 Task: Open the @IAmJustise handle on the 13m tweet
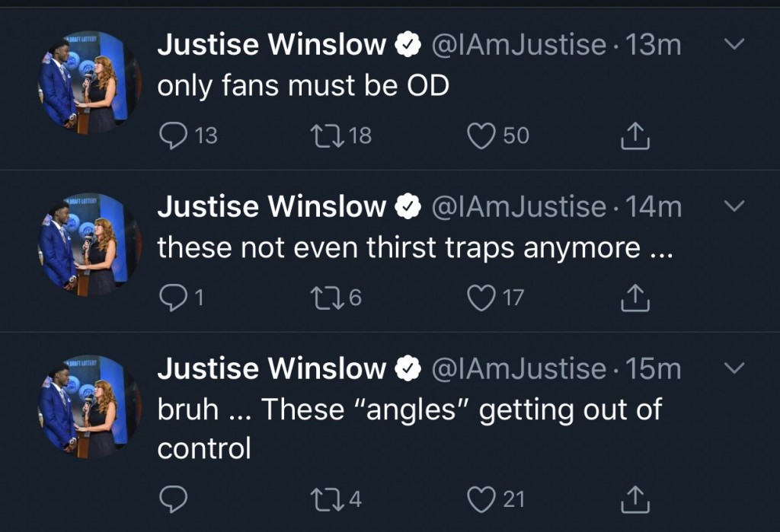519,46
